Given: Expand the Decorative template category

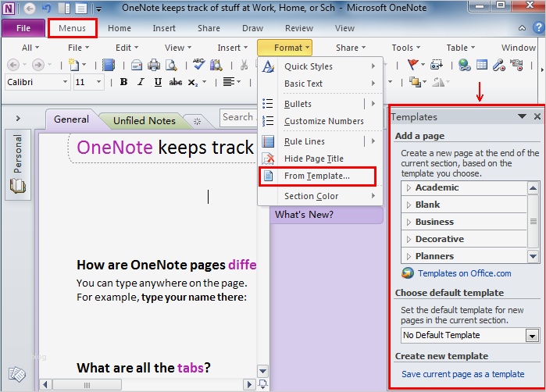Looking at the screenshot, I should [x=409, y=239].
